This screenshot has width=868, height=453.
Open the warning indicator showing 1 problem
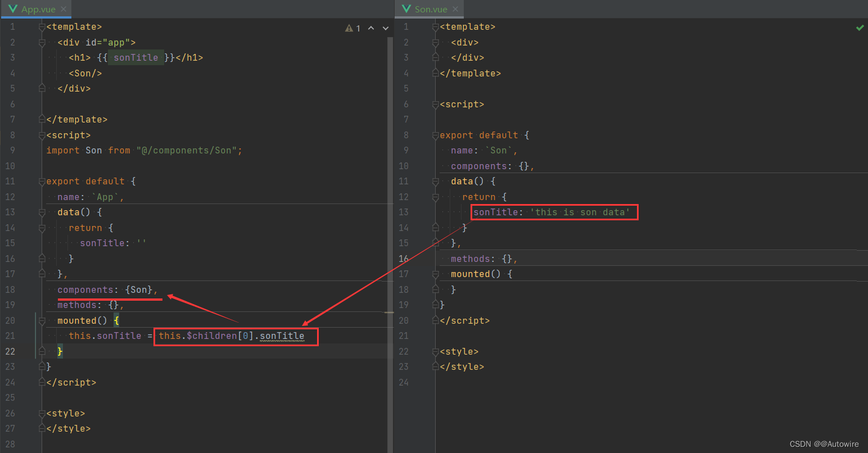pyautogui.click(x=352, y=28)
